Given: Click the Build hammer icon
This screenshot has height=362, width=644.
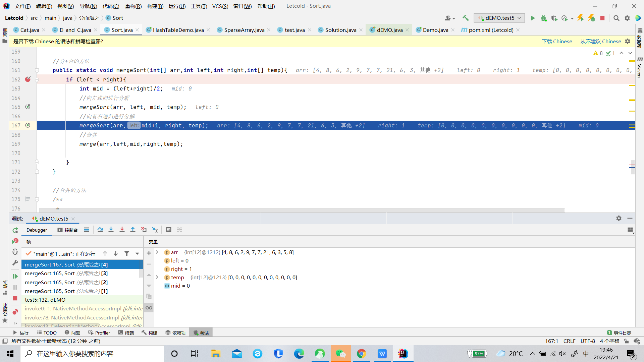Looking at the screenshot, I should pos(466,18).
